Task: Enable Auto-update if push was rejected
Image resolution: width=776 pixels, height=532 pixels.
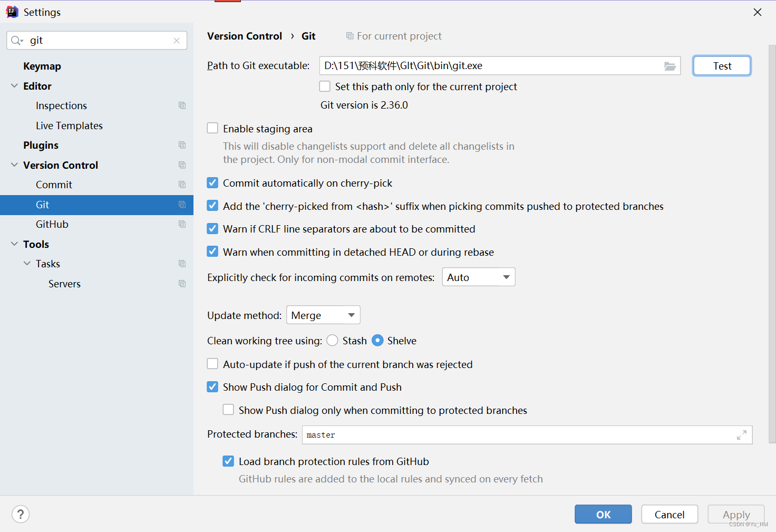Action: [212, 364]
